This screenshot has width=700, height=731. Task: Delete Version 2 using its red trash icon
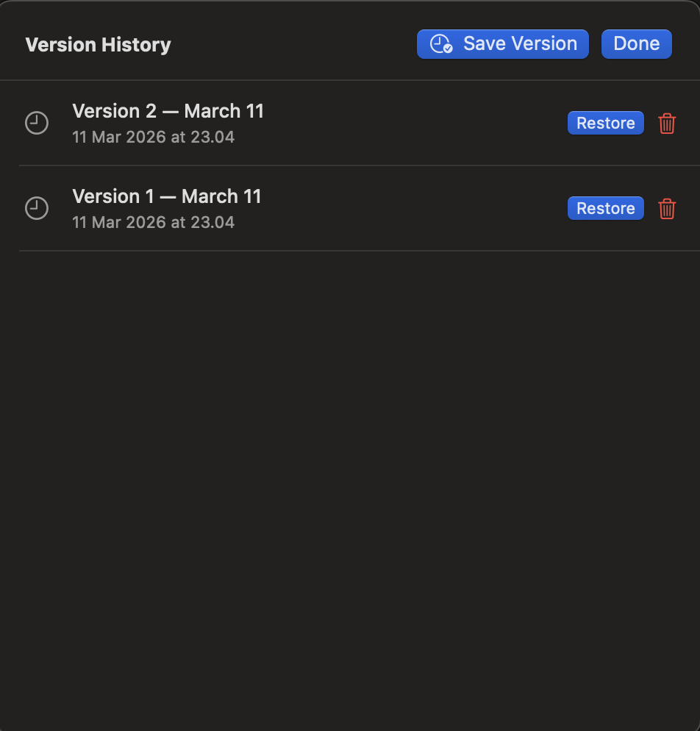pyautogui.click(x=667, y=123)
